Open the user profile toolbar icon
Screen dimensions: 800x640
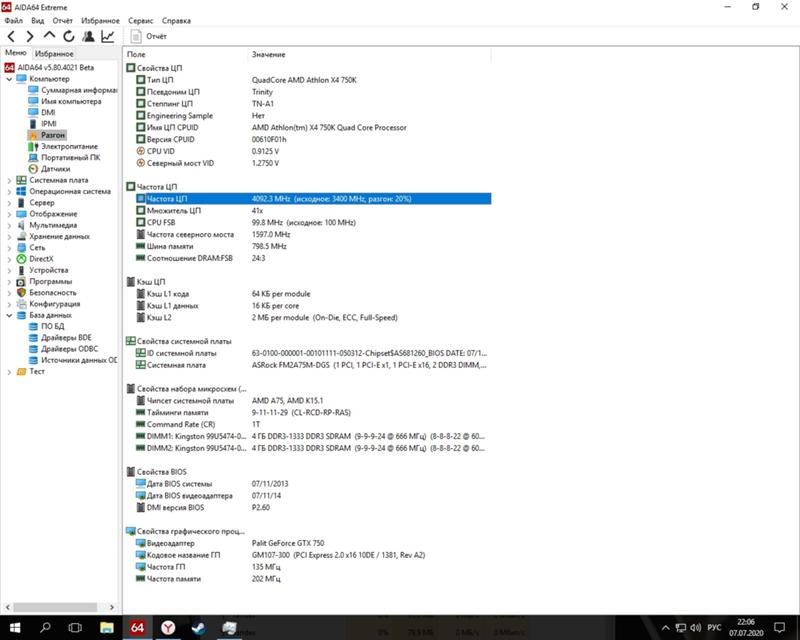(88, 36)
